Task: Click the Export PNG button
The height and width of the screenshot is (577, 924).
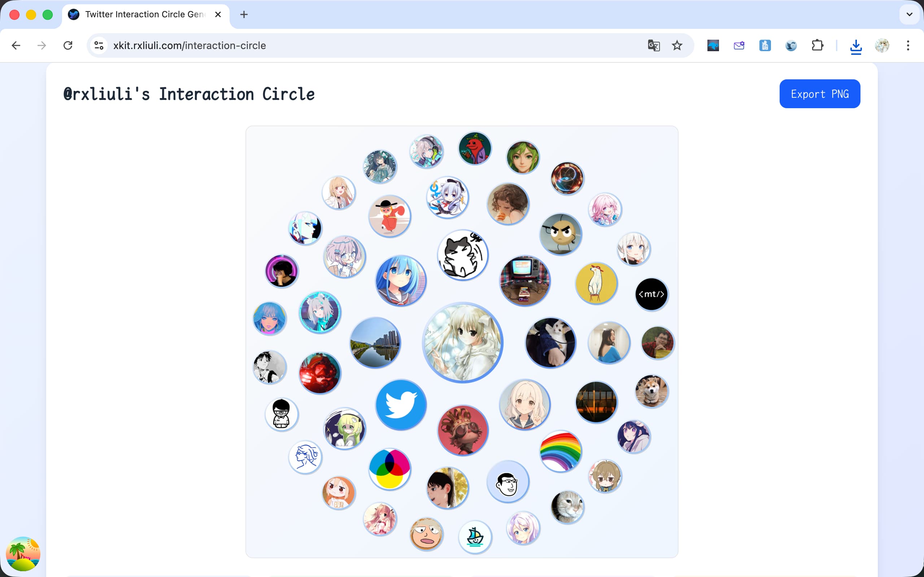Action: [x=819, y=93]
